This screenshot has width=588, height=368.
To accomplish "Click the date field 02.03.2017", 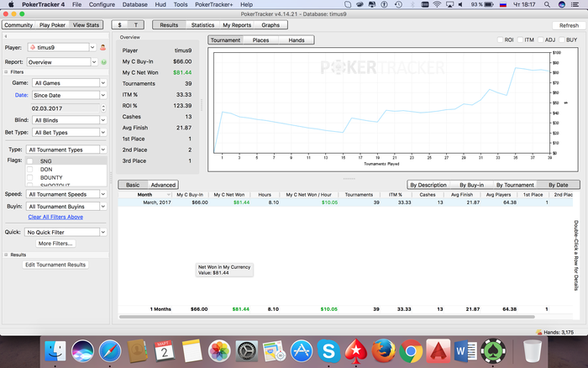I will (66, 108).
